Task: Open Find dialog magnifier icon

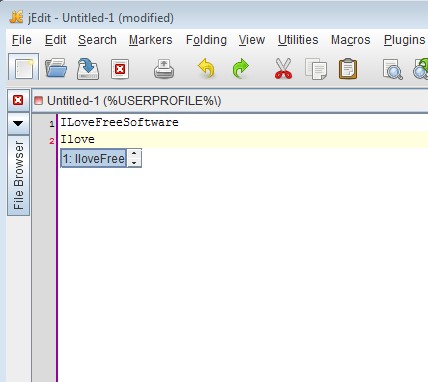Action: click(393, 69)
